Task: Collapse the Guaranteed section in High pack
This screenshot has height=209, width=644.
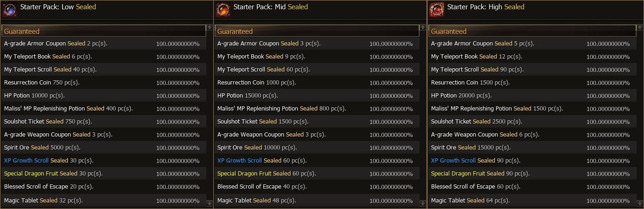Action: (530, 31)
